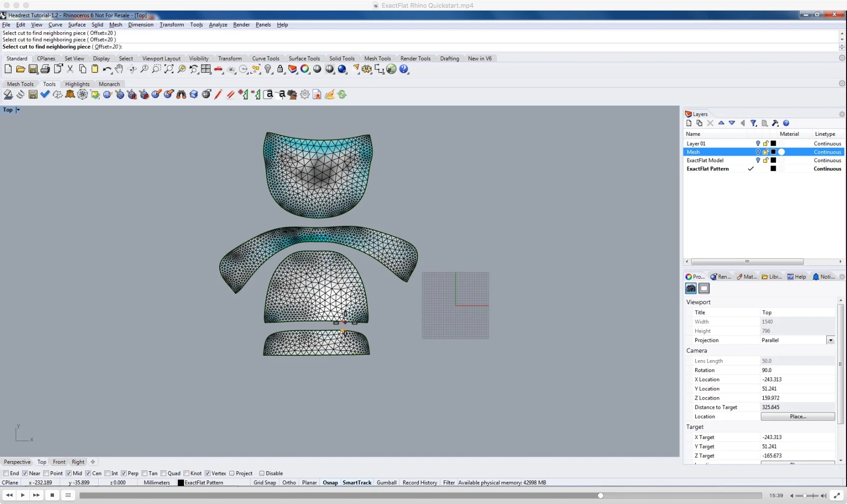Click the Place... location button
Screen dimensions: 847x504
pyautogui.click(x=798, y=416)
